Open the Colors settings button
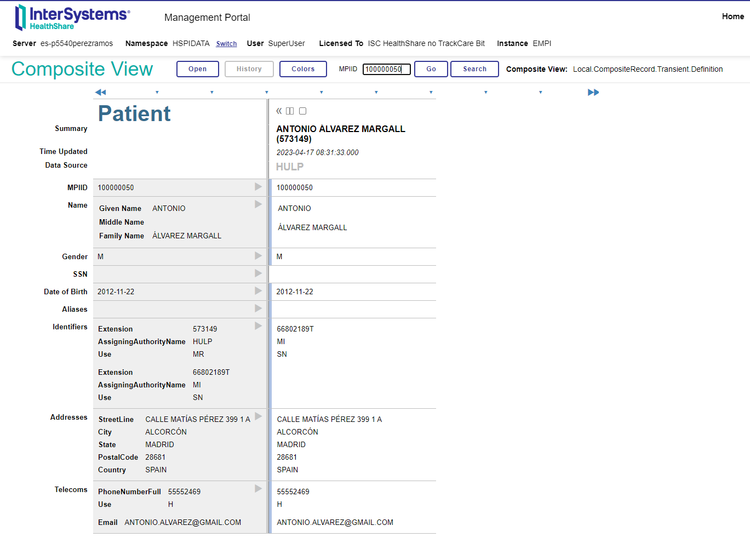The image size is (750, 560). [303, 69]
